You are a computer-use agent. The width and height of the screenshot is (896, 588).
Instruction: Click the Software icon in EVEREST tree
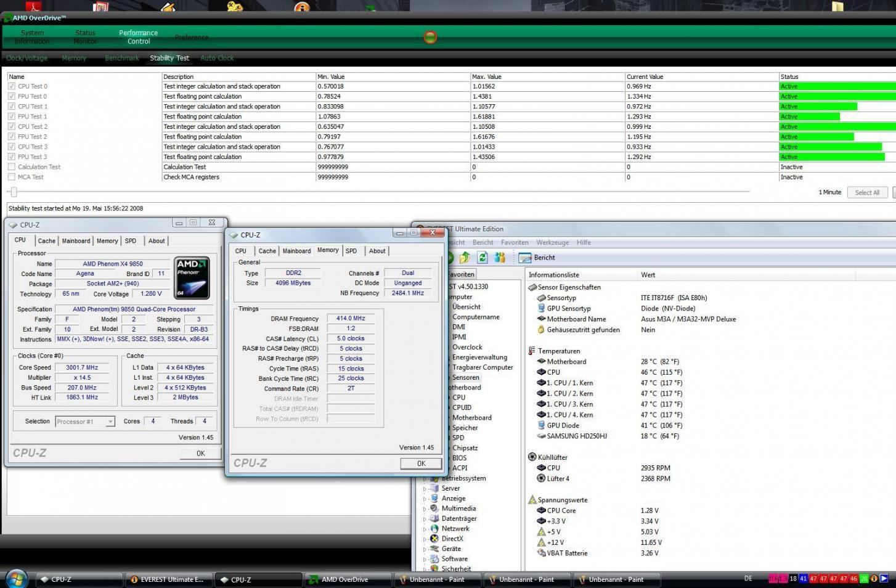(434, 558)
